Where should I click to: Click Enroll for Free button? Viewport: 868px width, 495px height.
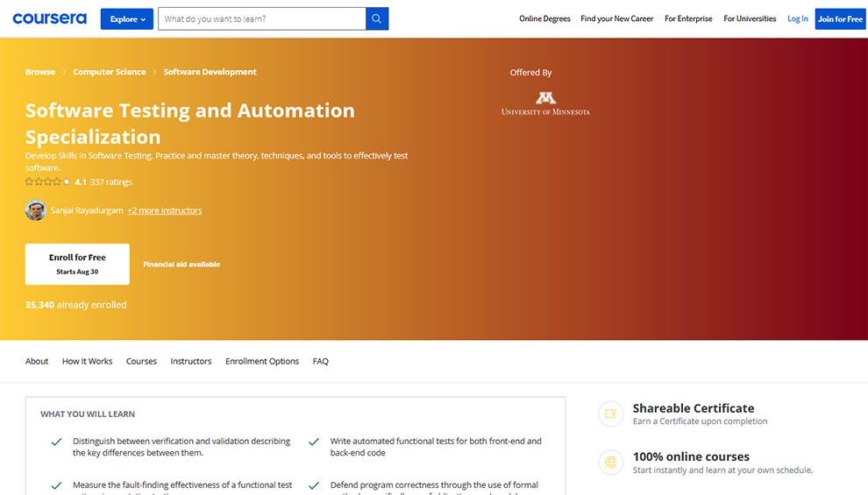(x=77, y=265)
